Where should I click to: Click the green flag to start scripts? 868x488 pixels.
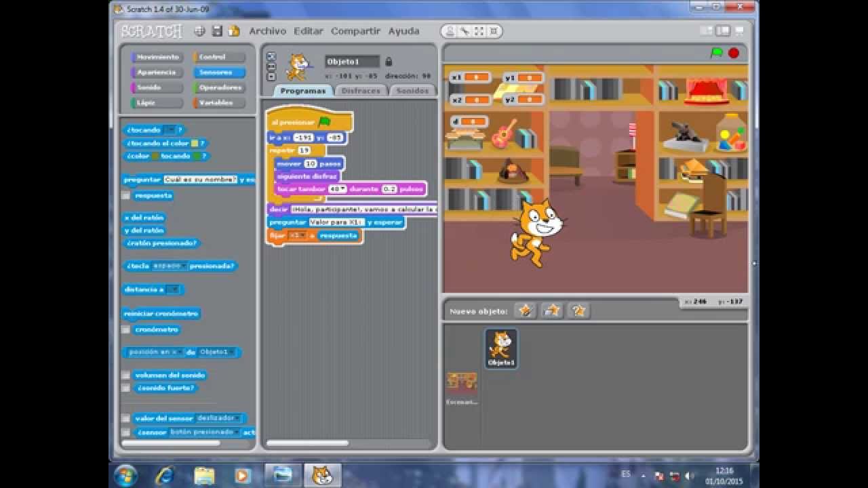coord(717,53)
